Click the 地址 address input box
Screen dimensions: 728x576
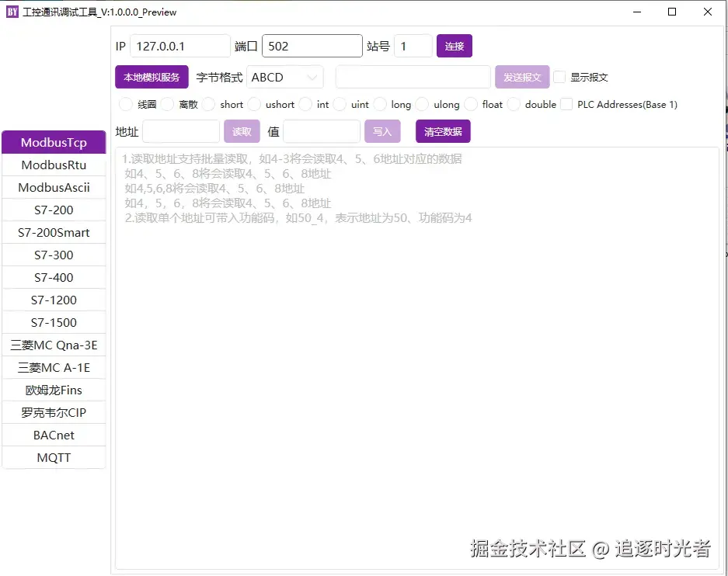point(181,131)
